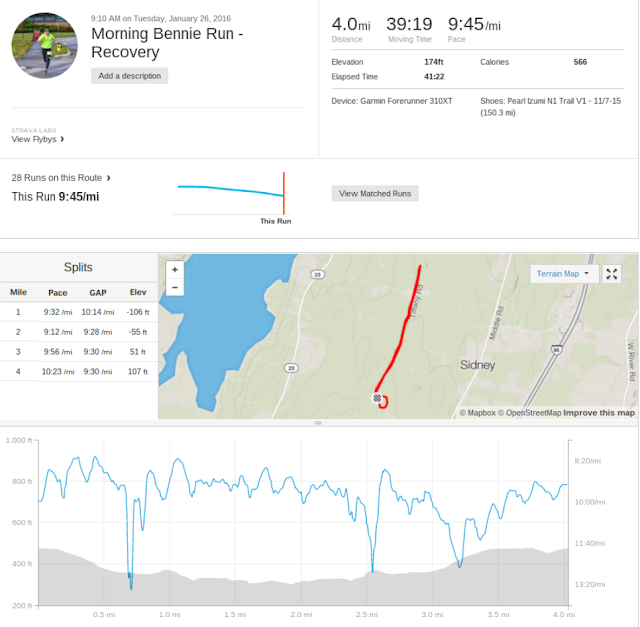Expand the map to fullscreen

[613, 273]
